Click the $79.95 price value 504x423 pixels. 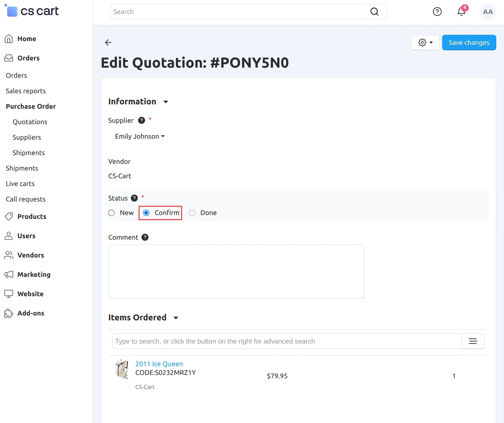pyautogui.click(x=277, y=376)
